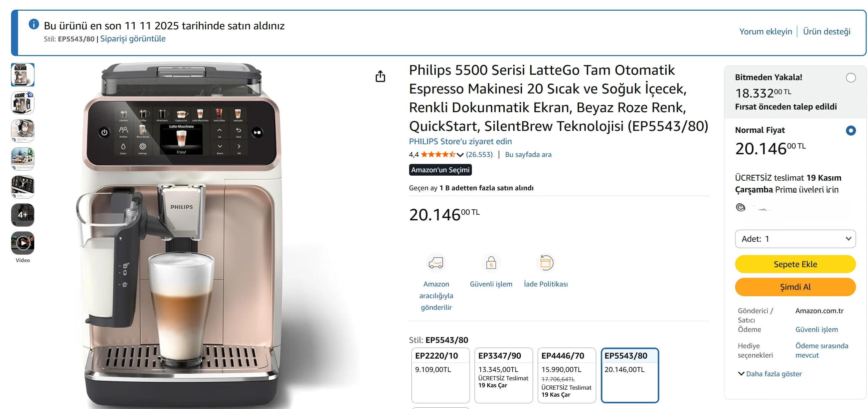Open the 4+ more images thumbnail
Viewport: 868px width, 409px height.
pos(23,215)
